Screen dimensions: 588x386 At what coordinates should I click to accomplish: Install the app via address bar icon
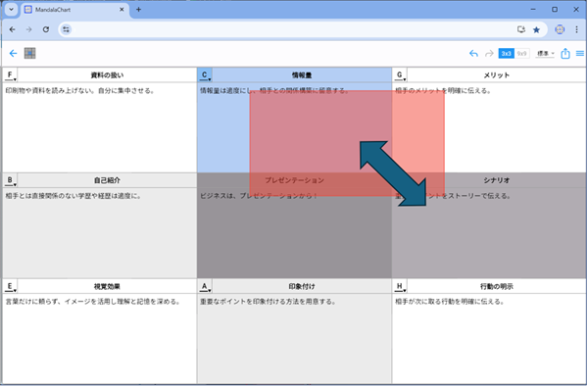click(521, 29)
